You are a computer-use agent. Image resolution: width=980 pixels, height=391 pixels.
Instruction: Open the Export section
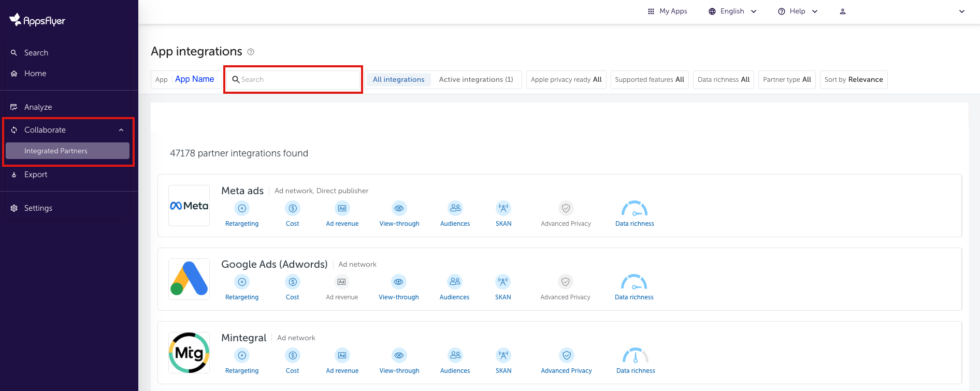point(36,175)
